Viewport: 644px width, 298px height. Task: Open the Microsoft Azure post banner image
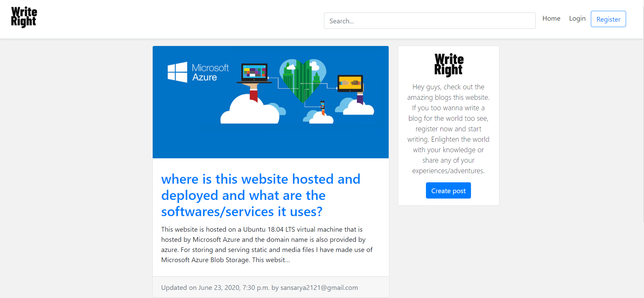tap(271, 102)
